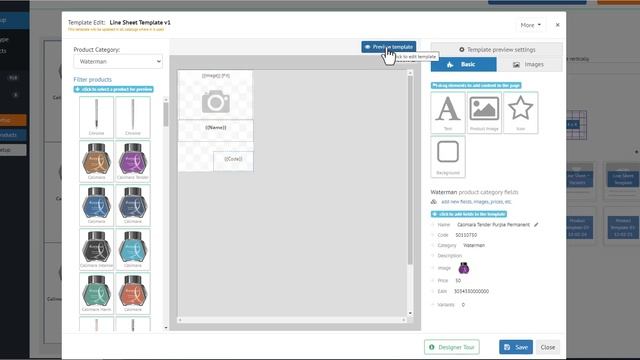Select the green Calimara Harm ink bottle
Image resolution: width=640 pixels, height=360 pixels.
96,293
